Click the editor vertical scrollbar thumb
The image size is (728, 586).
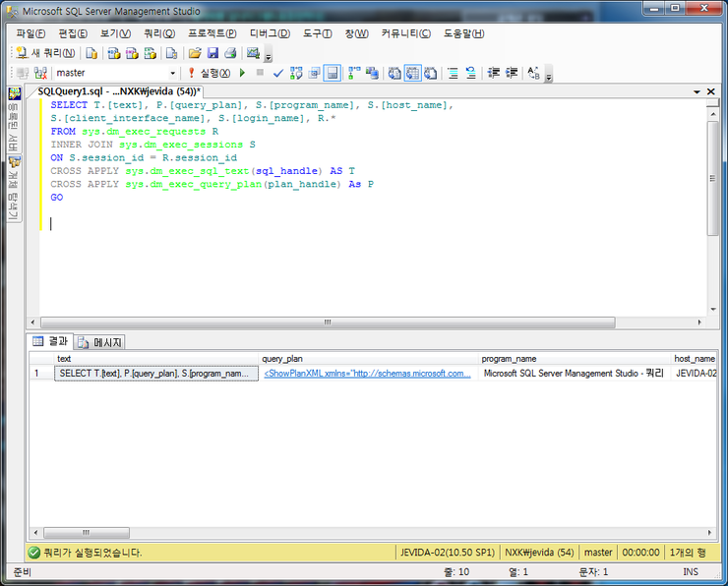tap(712, 179)
